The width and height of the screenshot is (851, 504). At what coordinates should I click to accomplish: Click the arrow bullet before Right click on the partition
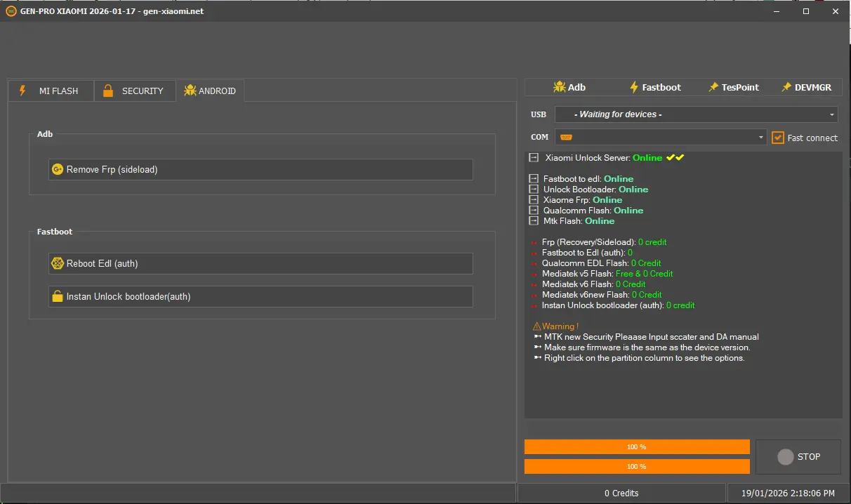537,358
